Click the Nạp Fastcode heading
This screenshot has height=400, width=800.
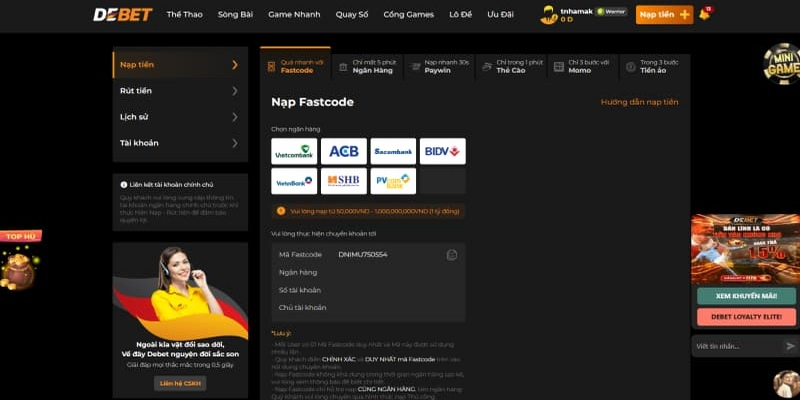click(x=312, y=102)
